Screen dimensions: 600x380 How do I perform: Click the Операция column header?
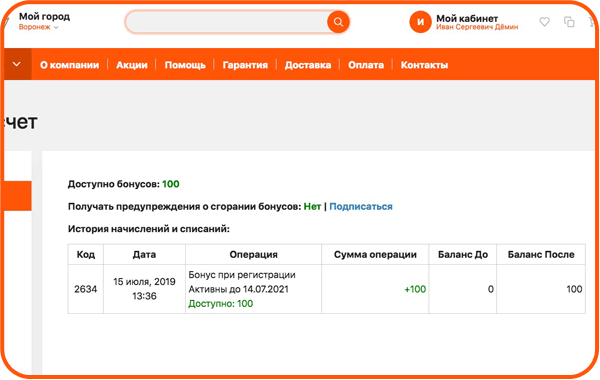coord(253,254)
